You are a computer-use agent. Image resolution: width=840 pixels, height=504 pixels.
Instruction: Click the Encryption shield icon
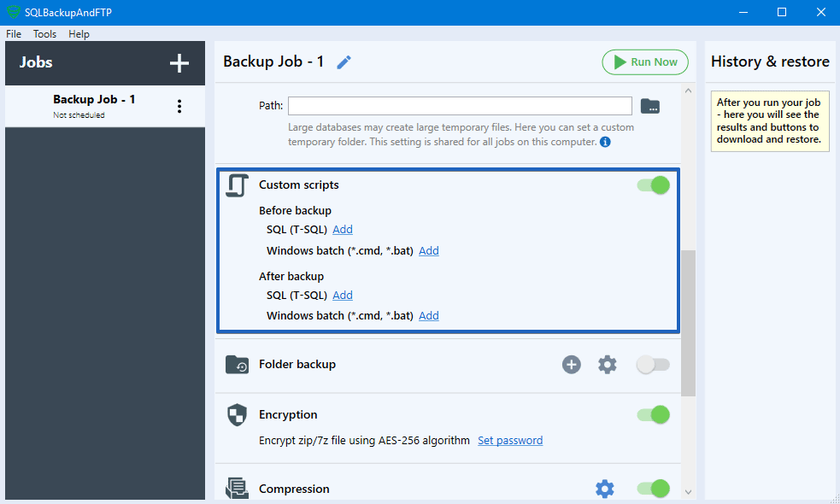tap(237, 414)
